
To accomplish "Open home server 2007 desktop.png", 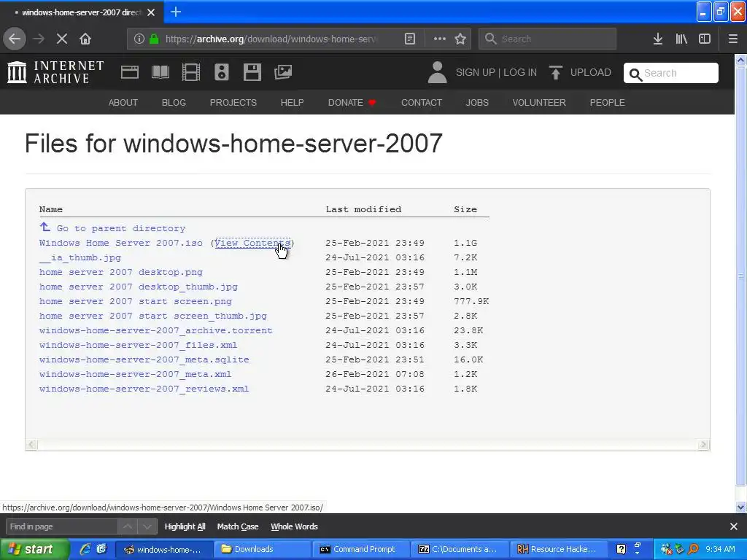I will (x=121, y=273).
